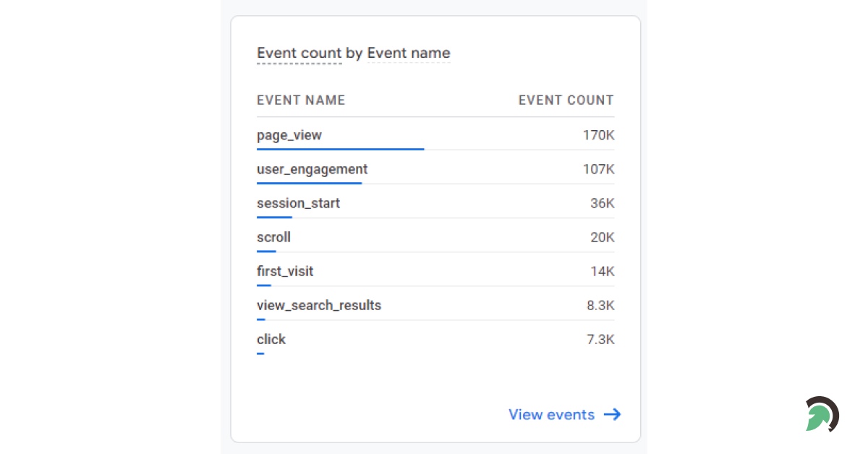
Task: Select the user_engagement event row
Action: tap(311, 169)
